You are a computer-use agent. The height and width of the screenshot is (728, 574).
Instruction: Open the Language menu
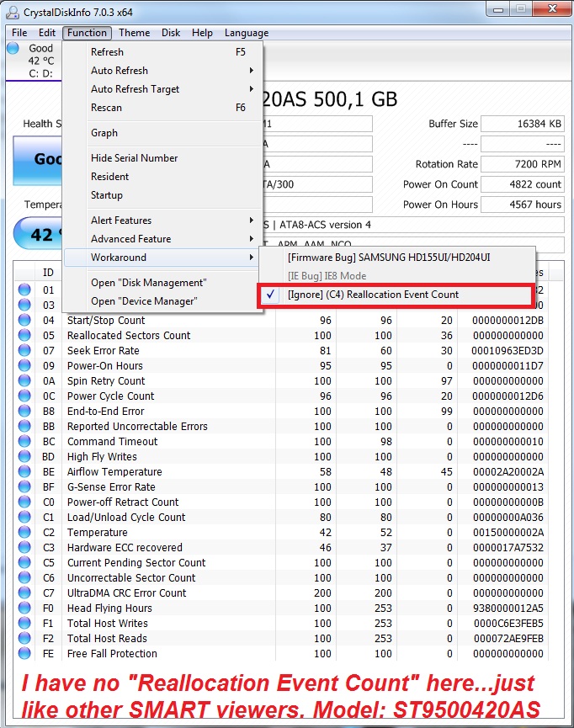(247, 33)
